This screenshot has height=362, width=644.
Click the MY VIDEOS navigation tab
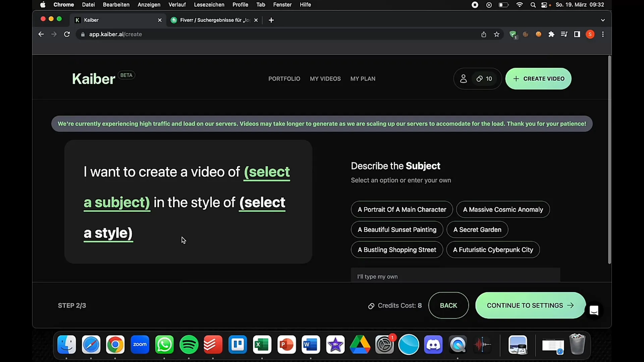[x=325, y=79]
